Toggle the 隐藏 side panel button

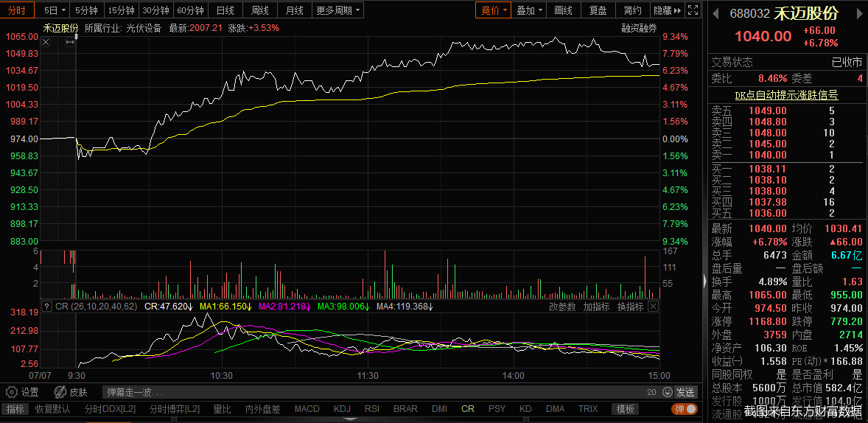665,10
